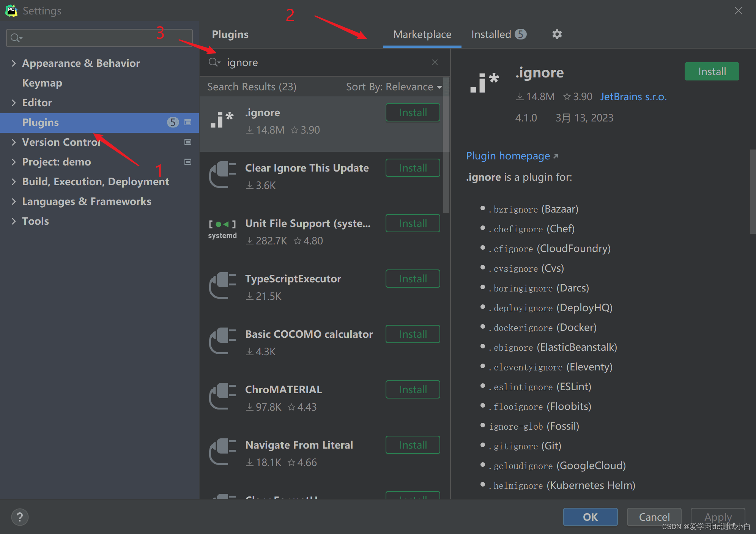756x534 pixels.
Task: Open the help question mark button
Action: pyautogui.click(x=20, y=517)
